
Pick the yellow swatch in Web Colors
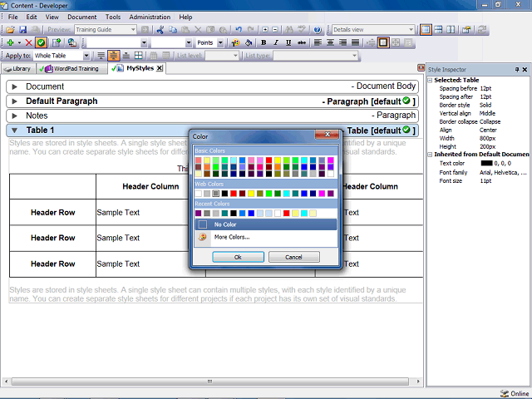251,194
